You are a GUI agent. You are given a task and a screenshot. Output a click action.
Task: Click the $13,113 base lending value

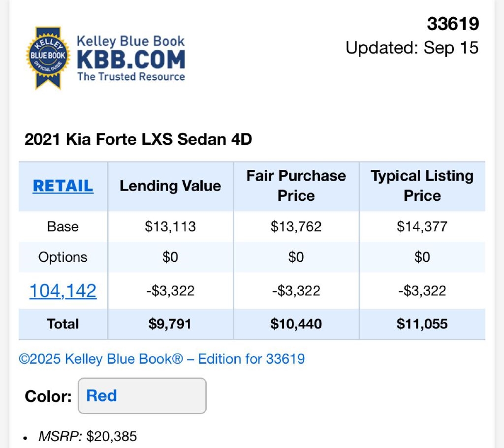coord(170,226)
